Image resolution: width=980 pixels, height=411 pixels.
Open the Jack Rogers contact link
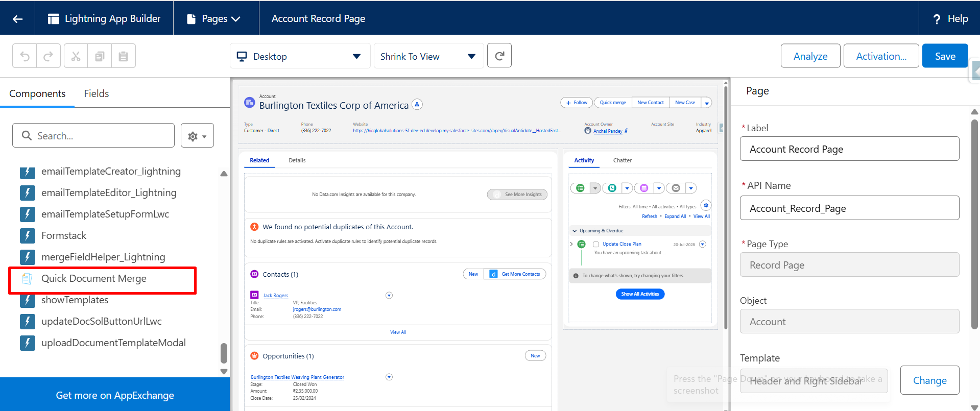pyautogui.click(x=276, y=296)
